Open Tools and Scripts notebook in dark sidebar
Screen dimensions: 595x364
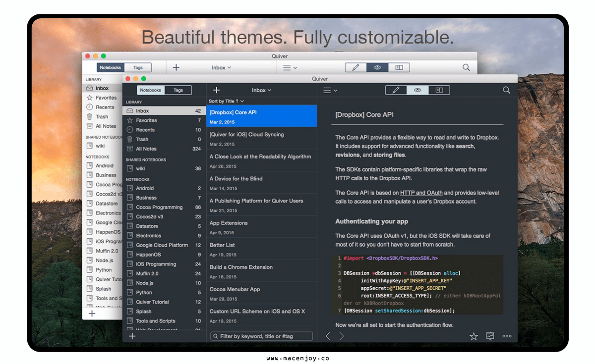point(164,321)
